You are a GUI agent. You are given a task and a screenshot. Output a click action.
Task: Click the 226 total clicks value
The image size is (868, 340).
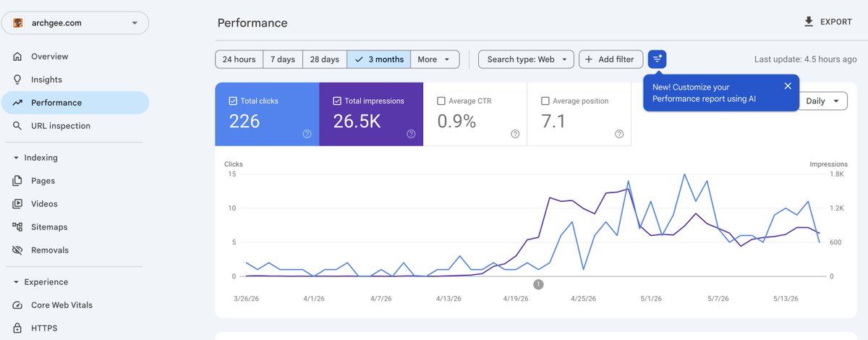coord(244,122)
